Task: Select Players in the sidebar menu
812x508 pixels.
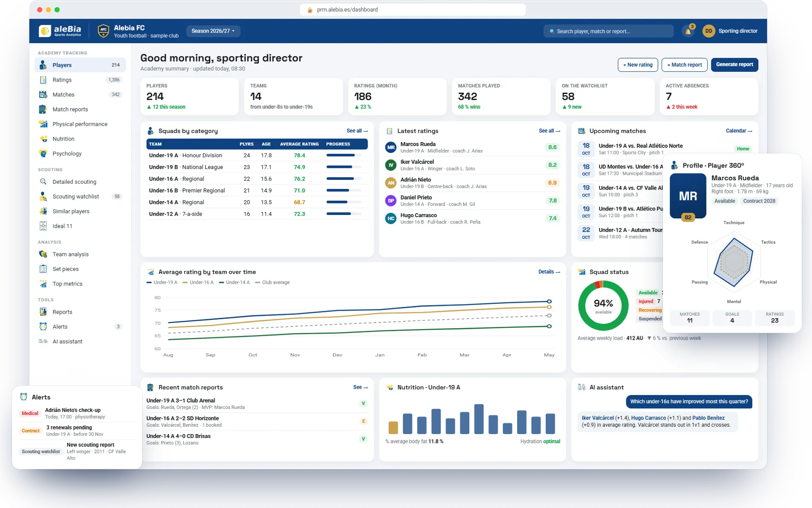Action: (x=80, y=65)
